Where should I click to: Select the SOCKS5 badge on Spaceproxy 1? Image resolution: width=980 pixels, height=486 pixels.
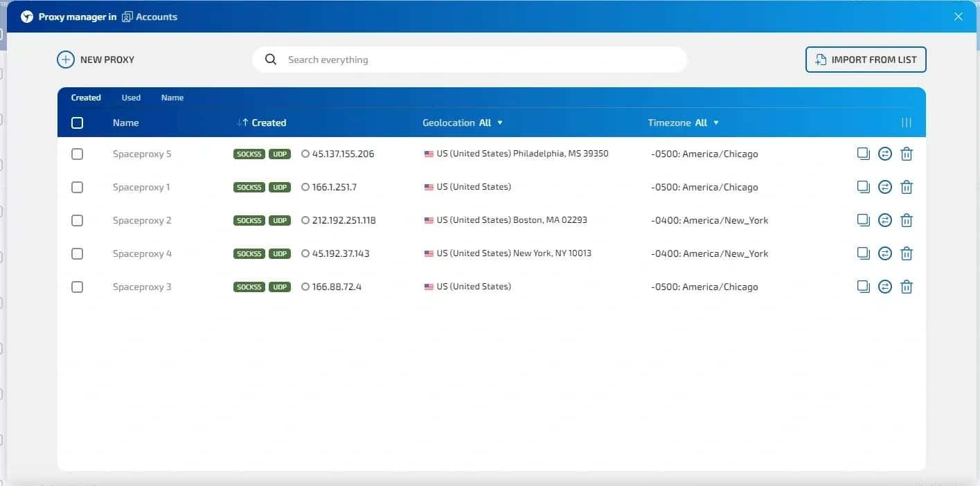(249, 187)
